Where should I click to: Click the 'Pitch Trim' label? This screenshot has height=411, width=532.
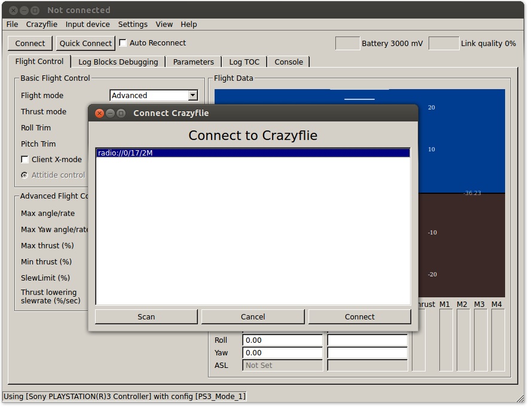tap(38, 144)
